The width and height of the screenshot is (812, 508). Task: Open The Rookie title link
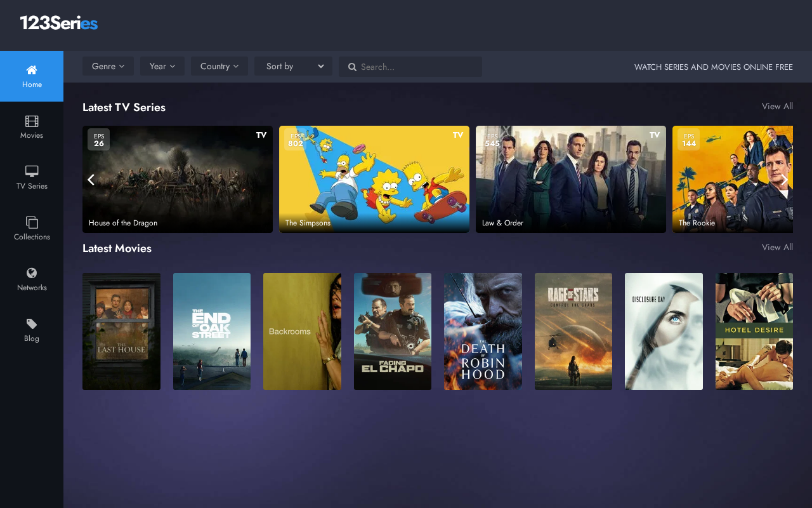697,223
